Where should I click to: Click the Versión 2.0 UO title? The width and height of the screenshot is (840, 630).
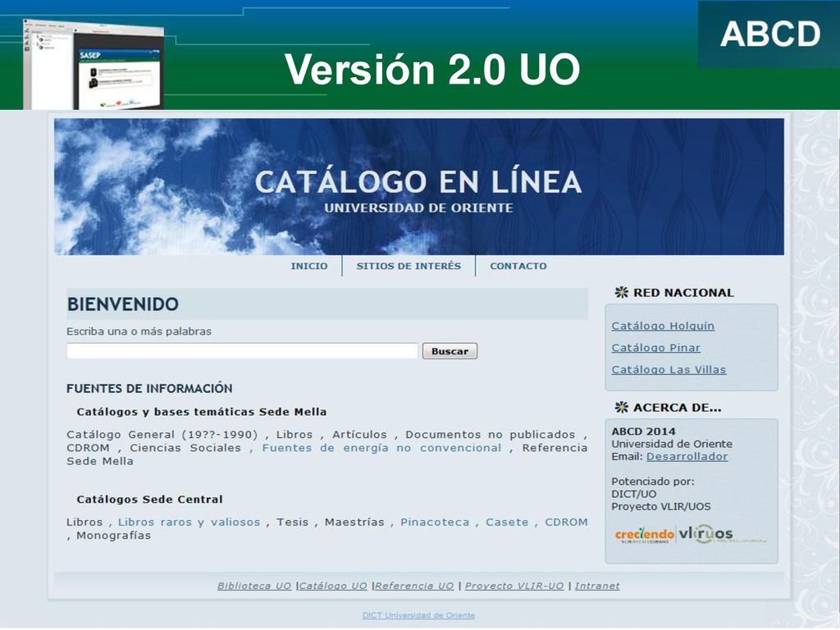(x=432, y=69)
